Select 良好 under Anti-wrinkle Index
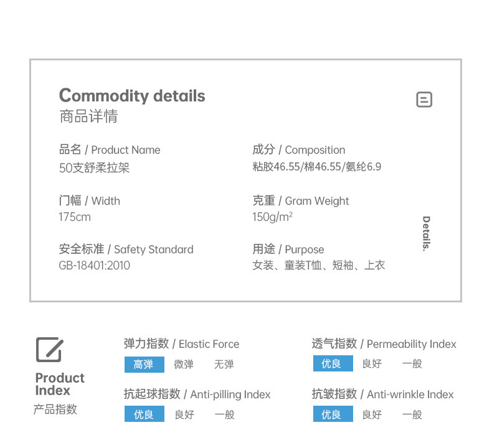The width and height of the screenshot is (492, 448). (x=372, y=414)
